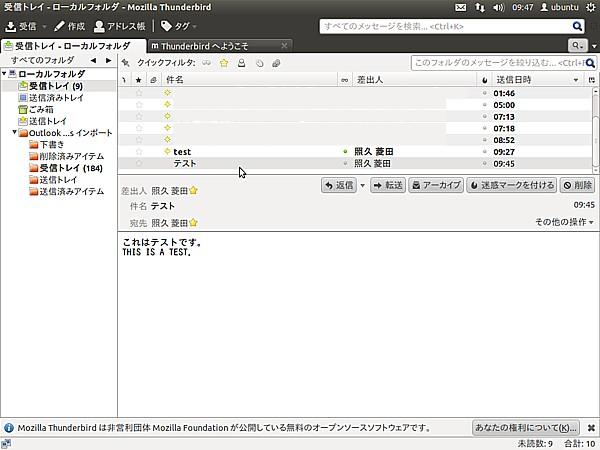Screen dimensions: 600x450
Task: Collapse the ローカルフォルダ tree node
Action: 4,73
